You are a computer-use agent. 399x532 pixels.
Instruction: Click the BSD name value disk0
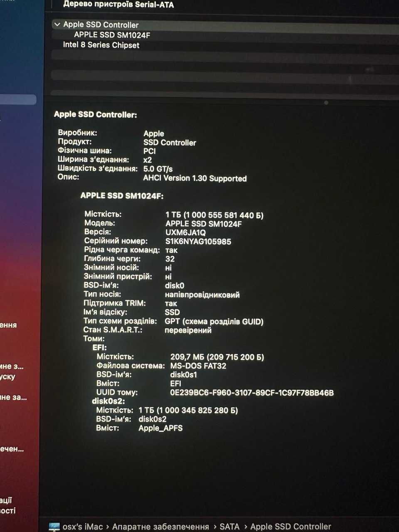[175, 286]
